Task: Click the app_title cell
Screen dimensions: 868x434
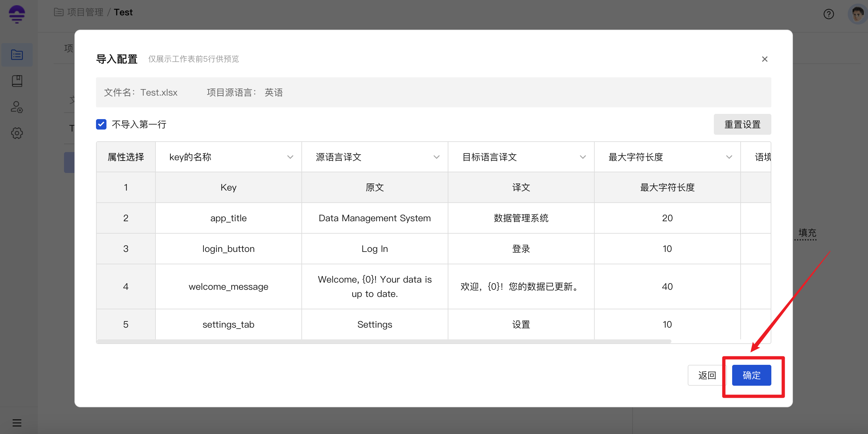Action: coord(229,218)
